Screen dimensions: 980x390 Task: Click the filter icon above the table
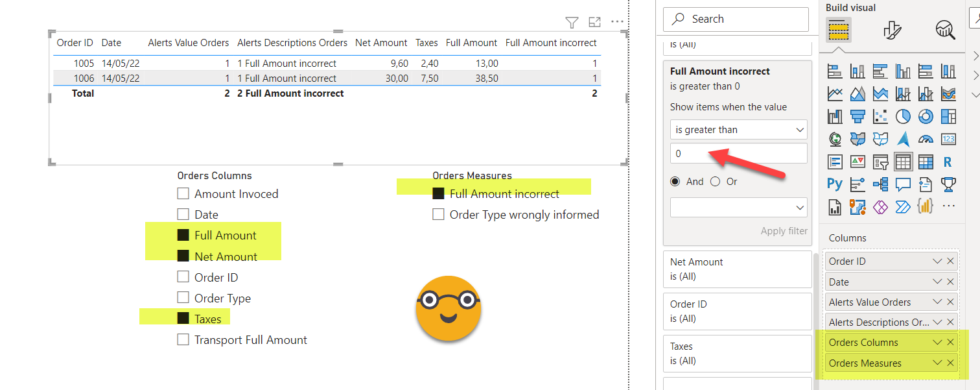[572, 23]
